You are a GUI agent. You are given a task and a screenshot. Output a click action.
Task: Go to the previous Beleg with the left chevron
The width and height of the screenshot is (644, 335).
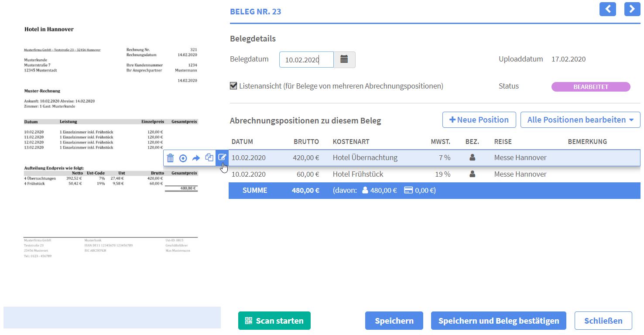[x=608, y=9]
